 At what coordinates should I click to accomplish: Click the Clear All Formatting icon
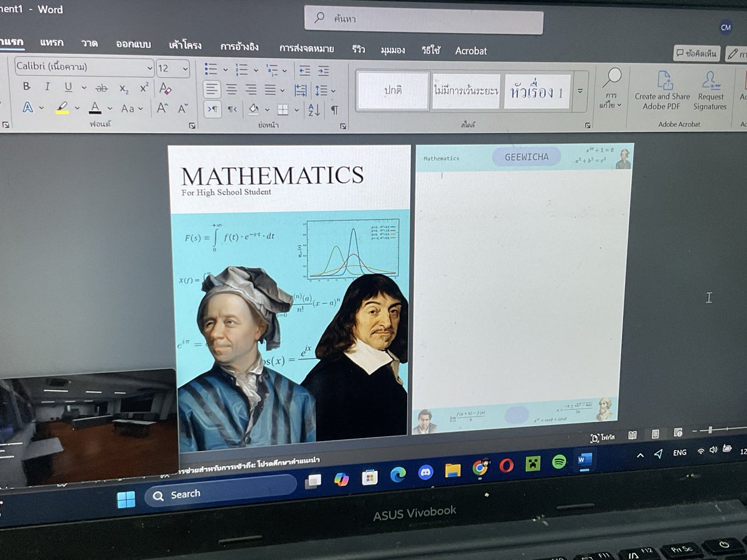165,88
